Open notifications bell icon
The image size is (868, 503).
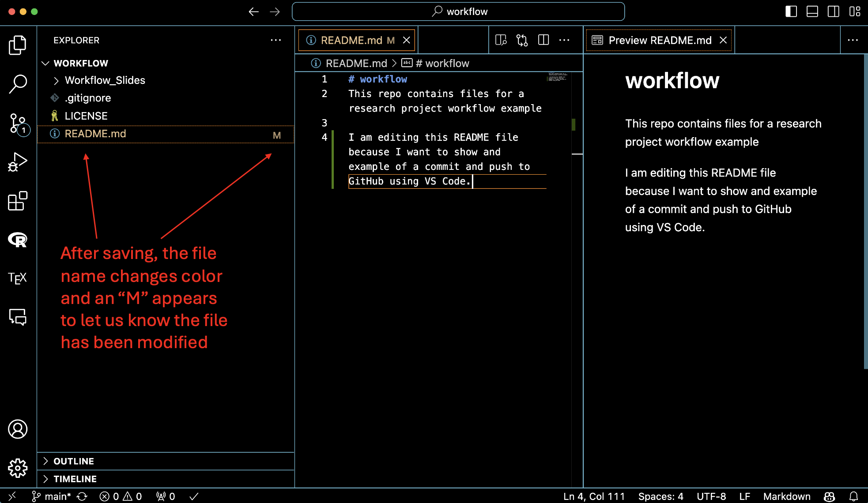pos(854,496)
